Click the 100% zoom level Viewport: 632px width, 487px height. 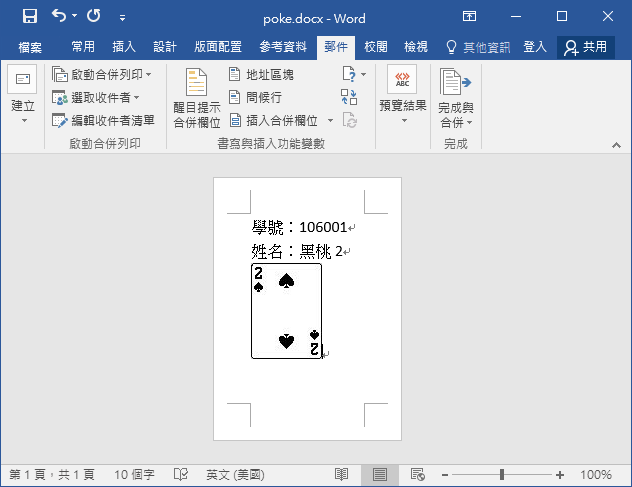[596, 475]
